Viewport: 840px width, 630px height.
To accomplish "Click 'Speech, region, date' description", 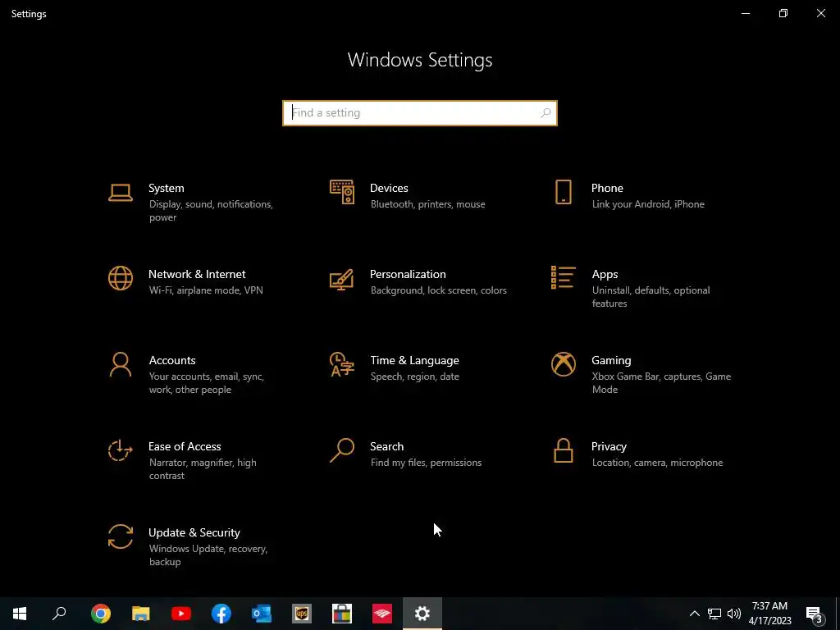I will (414, 377).
